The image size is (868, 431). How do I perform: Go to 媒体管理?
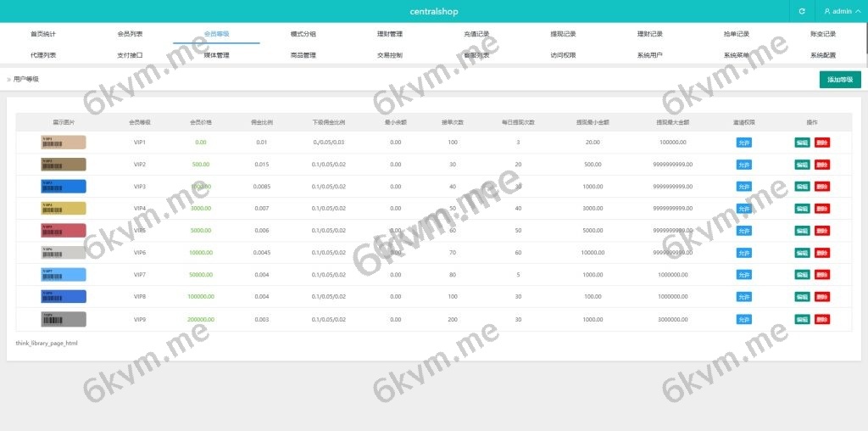click(x=216, y=55)
